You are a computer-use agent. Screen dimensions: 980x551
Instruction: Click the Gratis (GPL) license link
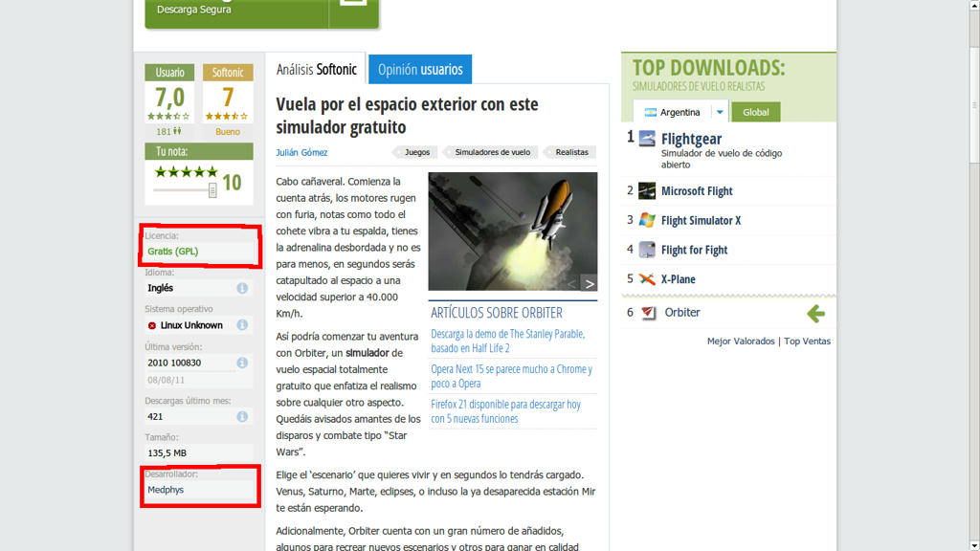[x=172, y=252]
